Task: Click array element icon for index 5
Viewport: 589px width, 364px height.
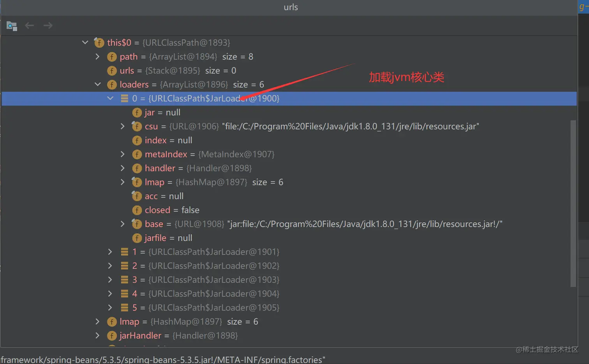Action: [124, 308]
